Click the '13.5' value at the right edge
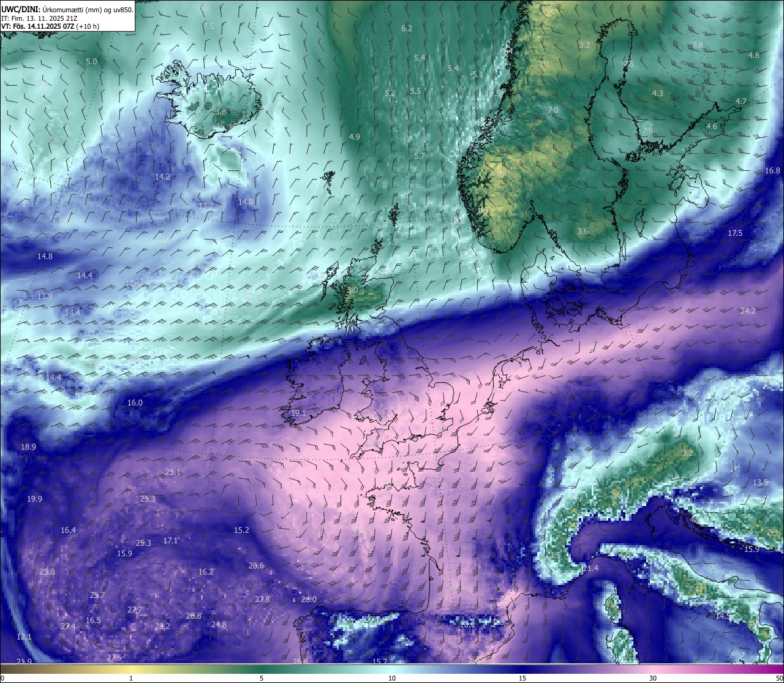This screenshot has width=784, height=683. pyautogui.click(x=760, y=483)
